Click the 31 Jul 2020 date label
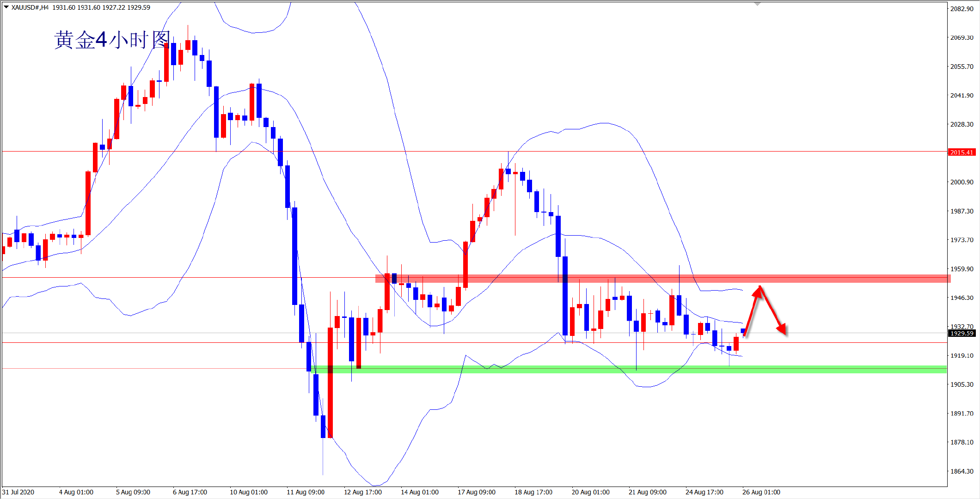This screenshot has width=980, height=499. (18, 492)
